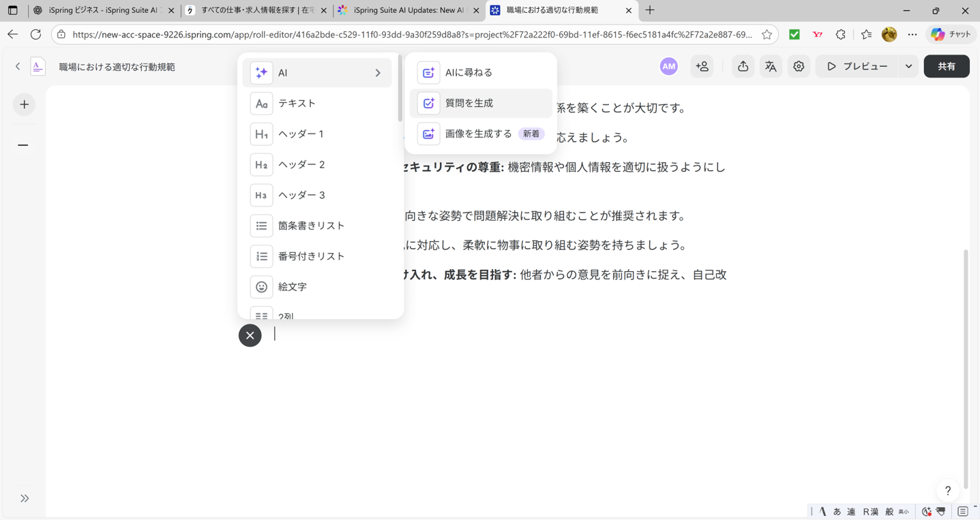The height and width of the screenshot is (520, 980).
Task: Click the 箇条書きリスト list icon
Action: click(261, 225)
